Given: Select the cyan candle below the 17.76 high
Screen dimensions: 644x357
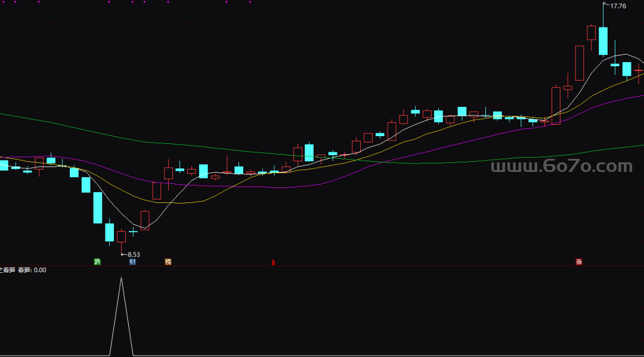Looking at the screenshot, I should [603, 41].
